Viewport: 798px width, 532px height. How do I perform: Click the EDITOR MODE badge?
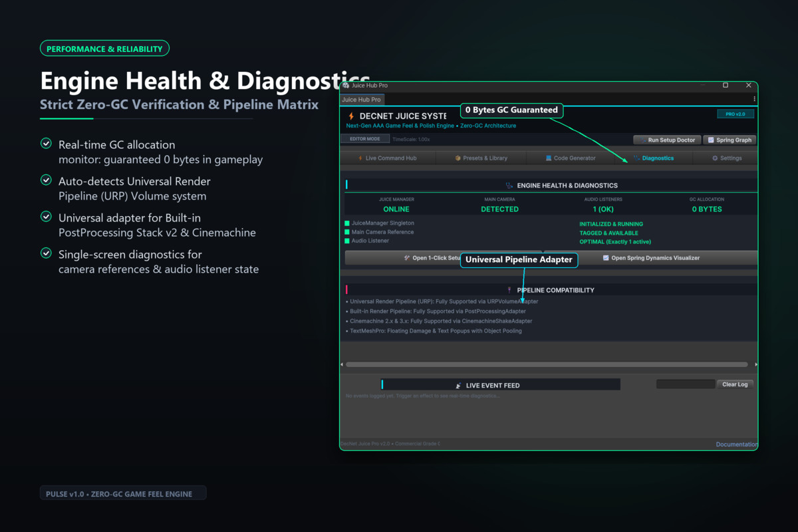365,139
